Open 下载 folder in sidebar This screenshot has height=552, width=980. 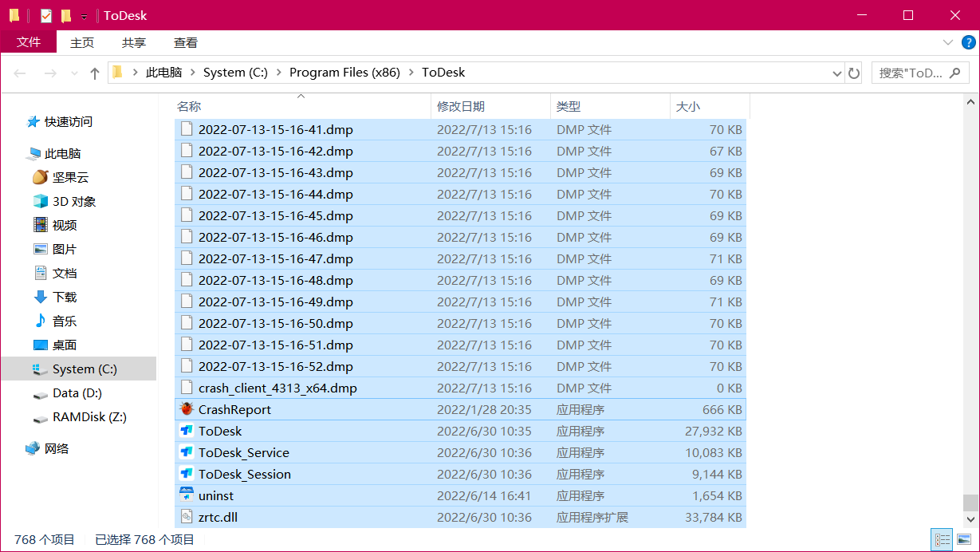click(55, 297)
